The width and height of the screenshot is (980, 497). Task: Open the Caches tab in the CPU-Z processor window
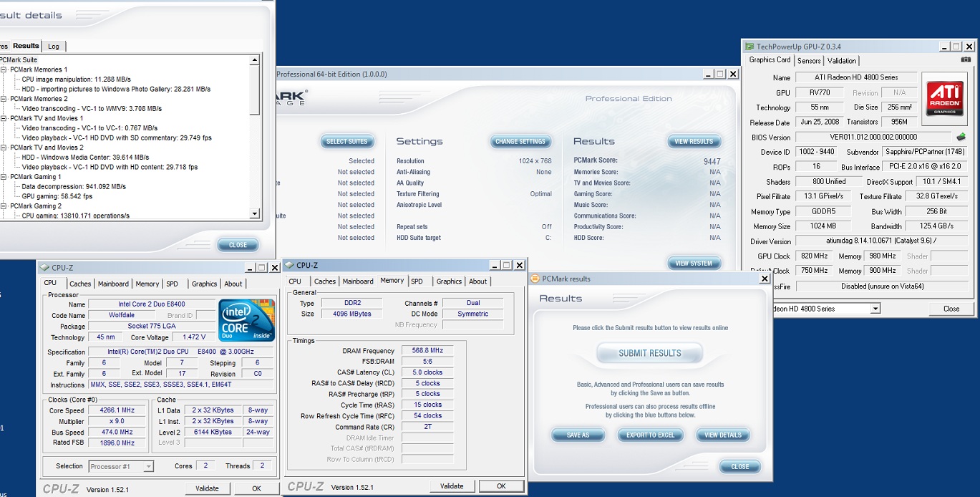(80, 284)
